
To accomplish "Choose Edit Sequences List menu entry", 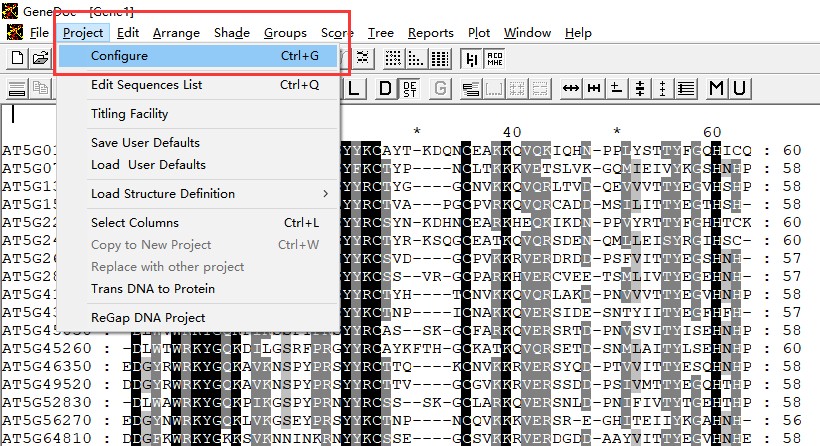I will pyautogui.click(x=146, y=85).
